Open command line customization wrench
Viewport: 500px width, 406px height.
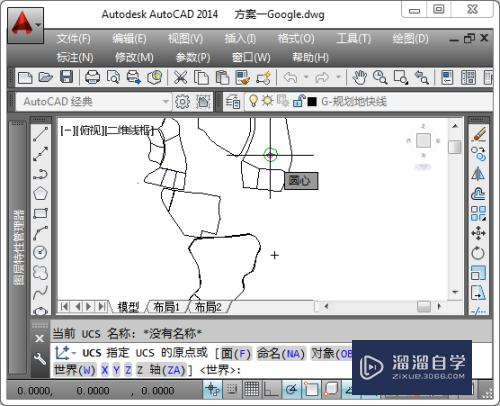[40, 359]
